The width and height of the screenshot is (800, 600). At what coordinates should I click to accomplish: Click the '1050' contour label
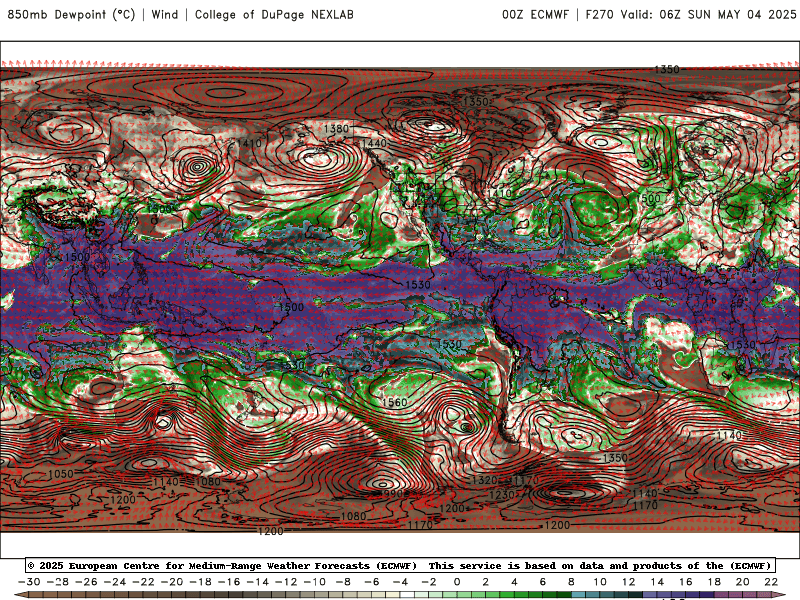(x=61, y=474)
